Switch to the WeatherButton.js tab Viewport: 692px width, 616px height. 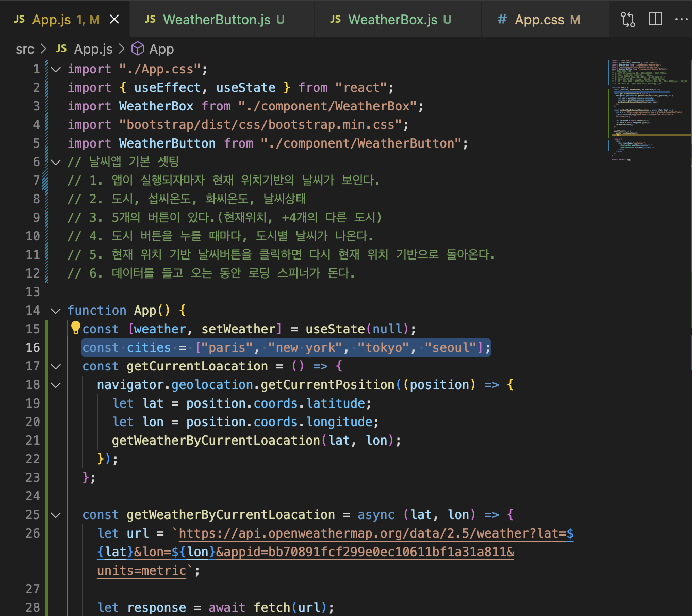(222, 20)
